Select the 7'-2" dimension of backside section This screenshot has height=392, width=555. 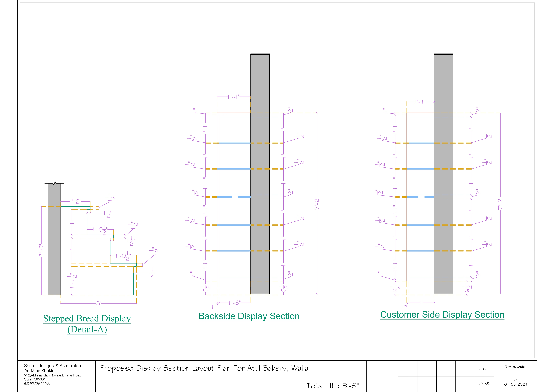point(317,203)
